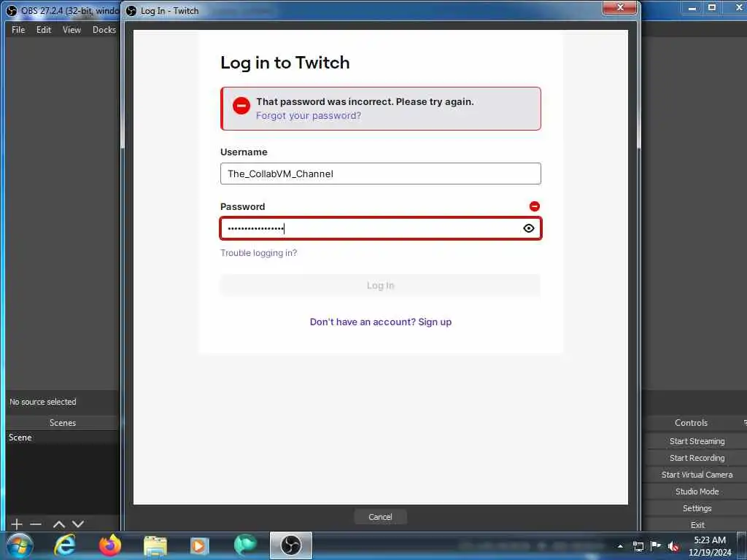Open the Docks menu in OBS
Image resolution: width=747 pixels, height=560 pixels.
(104, 29)
